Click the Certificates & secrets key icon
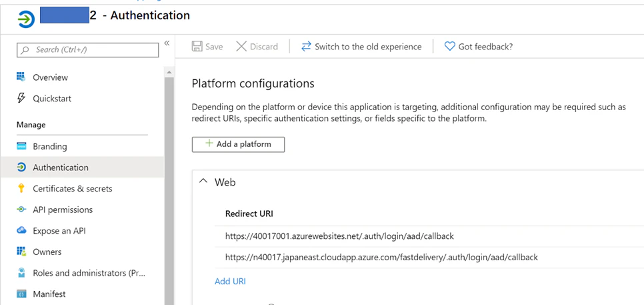This screenshot has height=305, width=644. coord(21,188)
